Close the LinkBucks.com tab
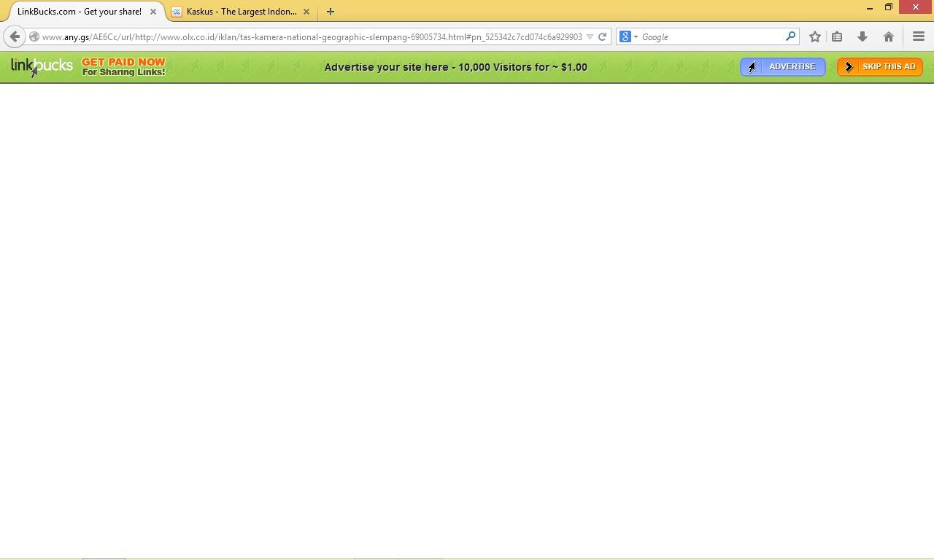Screen dimensions: 934x560 [x=153, y=12]
